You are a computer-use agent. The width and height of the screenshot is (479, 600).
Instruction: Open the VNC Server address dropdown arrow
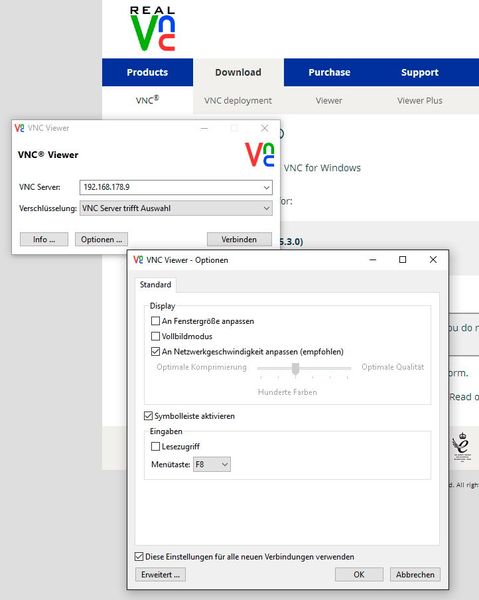pos(266,188)
